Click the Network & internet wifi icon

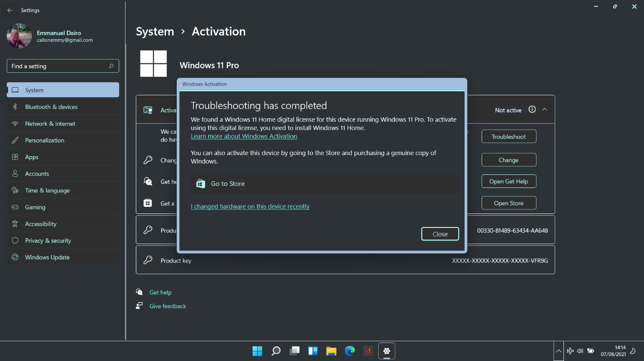pyautogui.click(x=15, y=124)
